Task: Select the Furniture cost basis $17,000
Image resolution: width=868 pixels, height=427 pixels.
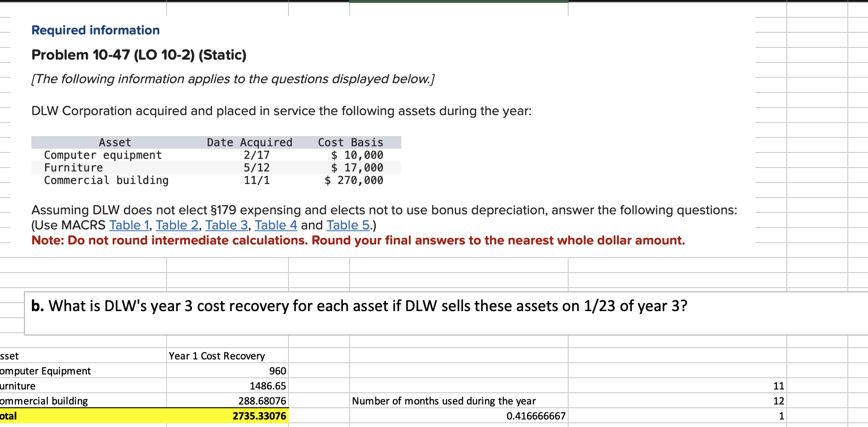Action: (357, 168)
